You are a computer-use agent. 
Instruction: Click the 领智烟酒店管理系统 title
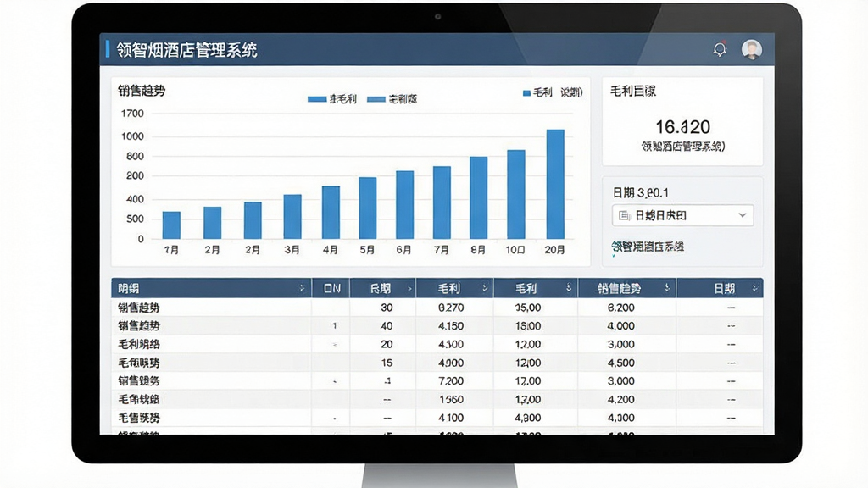187,50
